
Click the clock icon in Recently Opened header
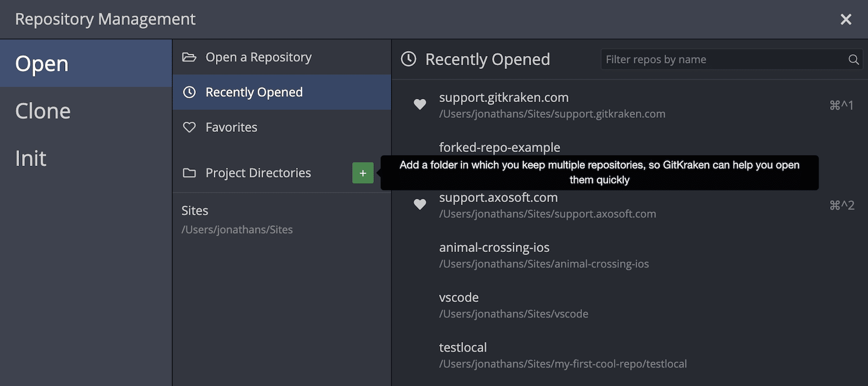coord(409,59)
